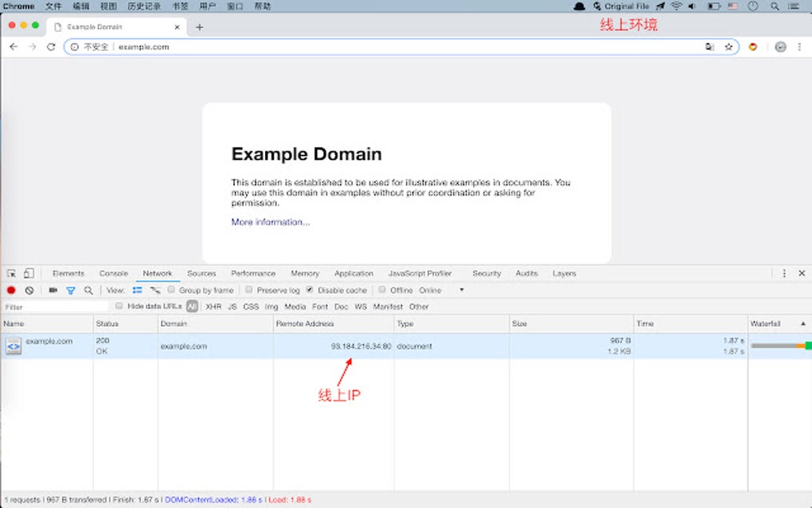
Task: Click the network Filter text field
Action: (56, 307)
